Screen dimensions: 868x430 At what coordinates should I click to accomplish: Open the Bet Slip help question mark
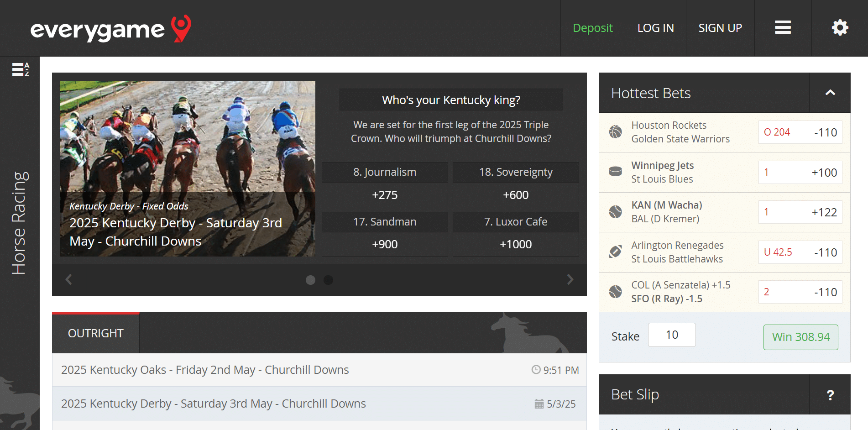tap(830, 395)
